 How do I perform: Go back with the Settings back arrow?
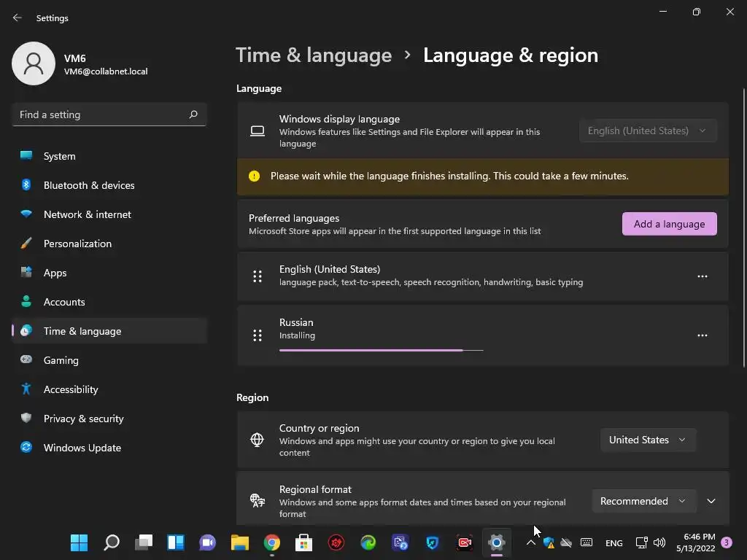coord(18,17)
